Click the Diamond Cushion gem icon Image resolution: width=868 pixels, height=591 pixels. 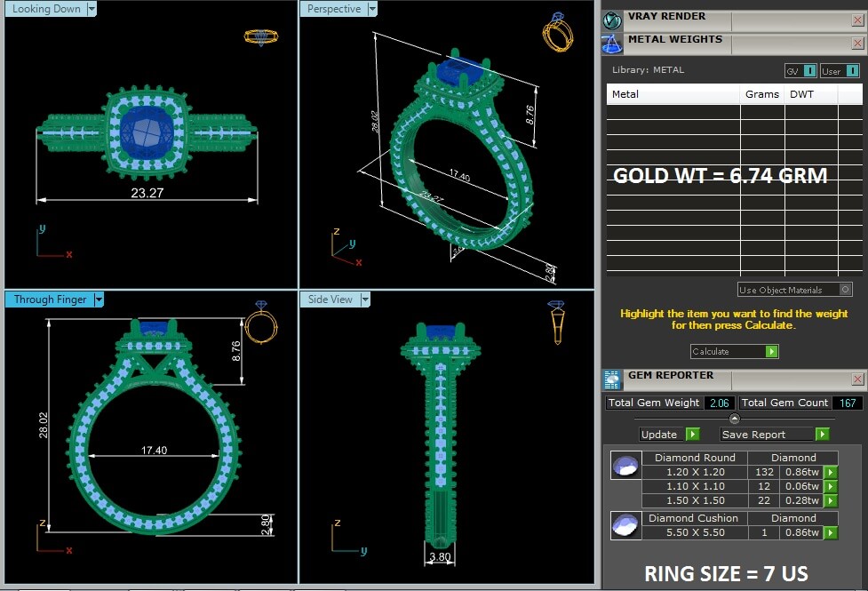pos(625,525)
